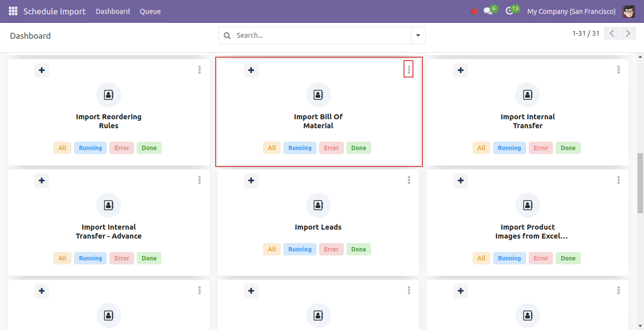
Task: Open the Dashboard menu
Action: point(113,11)
